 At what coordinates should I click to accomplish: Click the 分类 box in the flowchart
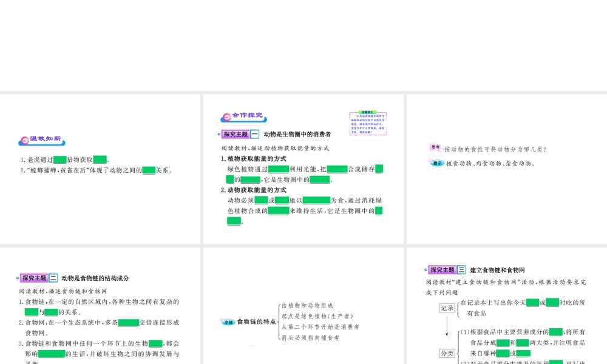[447, 353]
